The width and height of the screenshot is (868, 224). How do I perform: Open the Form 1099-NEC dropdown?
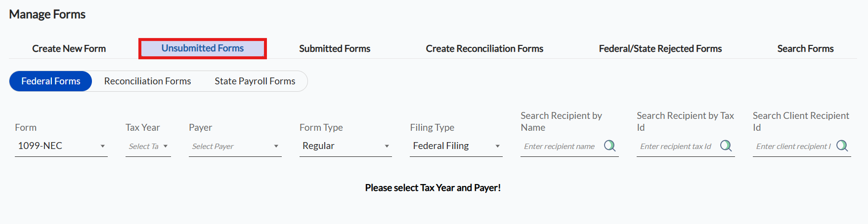pos(61,146)
